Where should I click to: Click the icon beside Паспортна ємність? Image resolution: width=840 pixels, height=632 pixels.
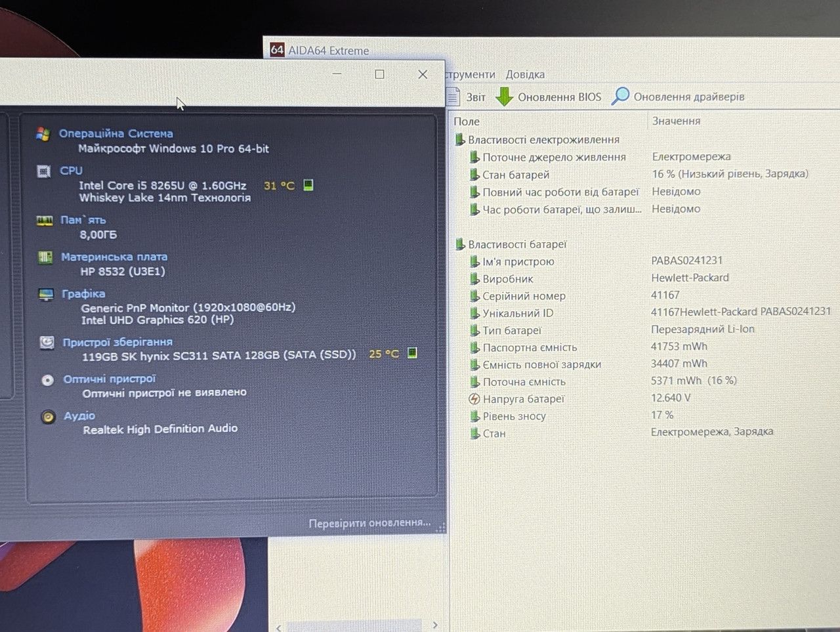(474, 347)
